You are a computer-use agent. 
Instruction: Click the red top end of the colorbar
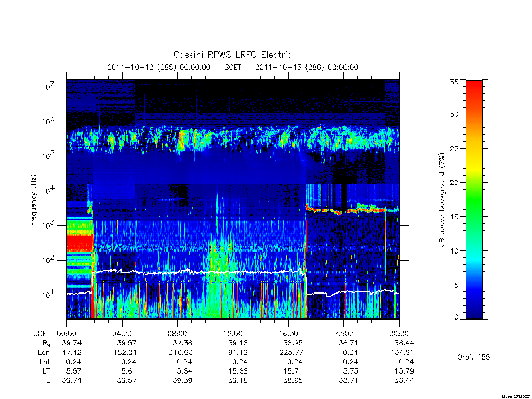[x=474, y=87]
